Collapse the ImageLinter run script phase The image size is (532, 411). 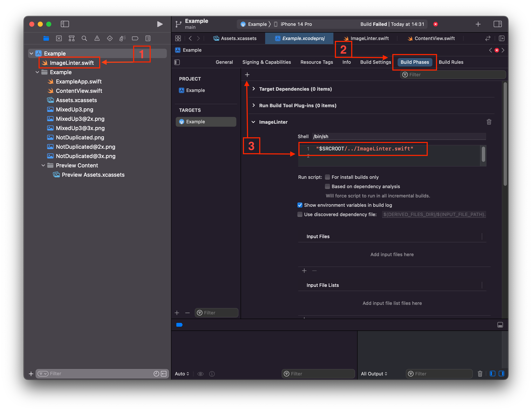253,122
